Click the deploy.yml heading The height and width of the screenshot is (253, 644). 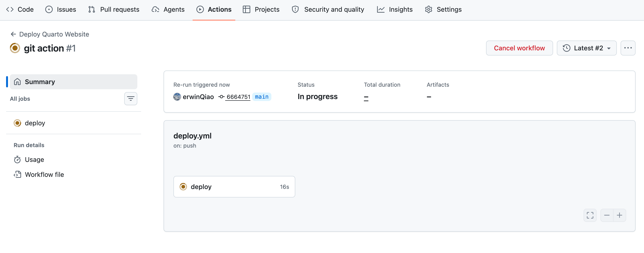tap(192, 136)
